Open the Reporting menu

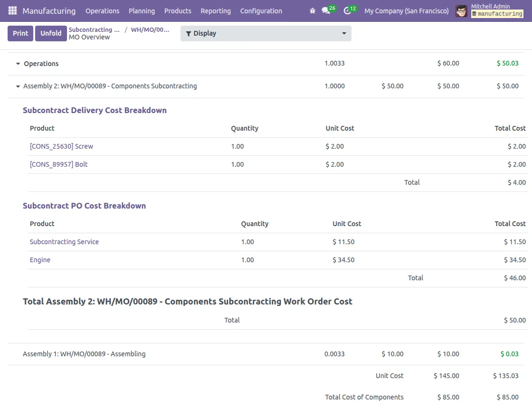(x=215, y=10)
